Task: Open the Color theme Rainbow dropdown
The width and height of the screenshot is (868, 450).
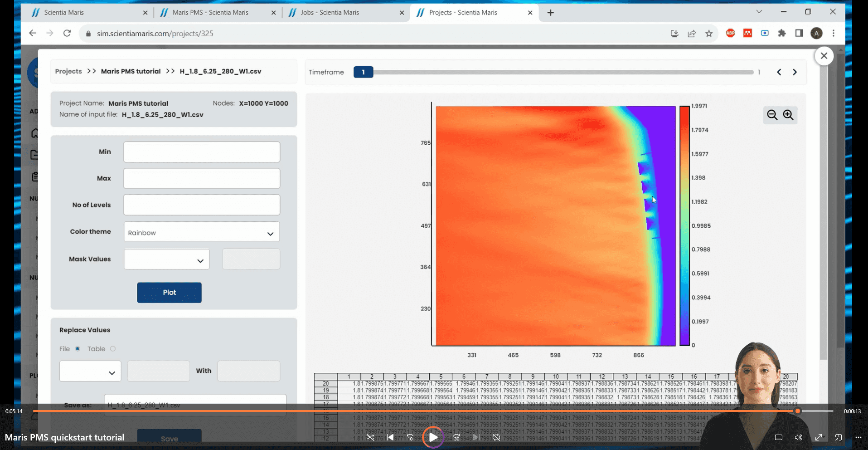Action: [x=201, y=233]
